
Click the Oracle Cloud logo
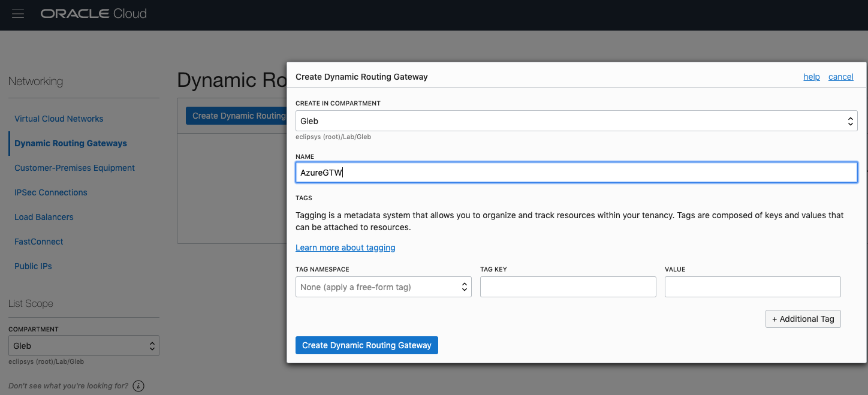click(93, 14)
